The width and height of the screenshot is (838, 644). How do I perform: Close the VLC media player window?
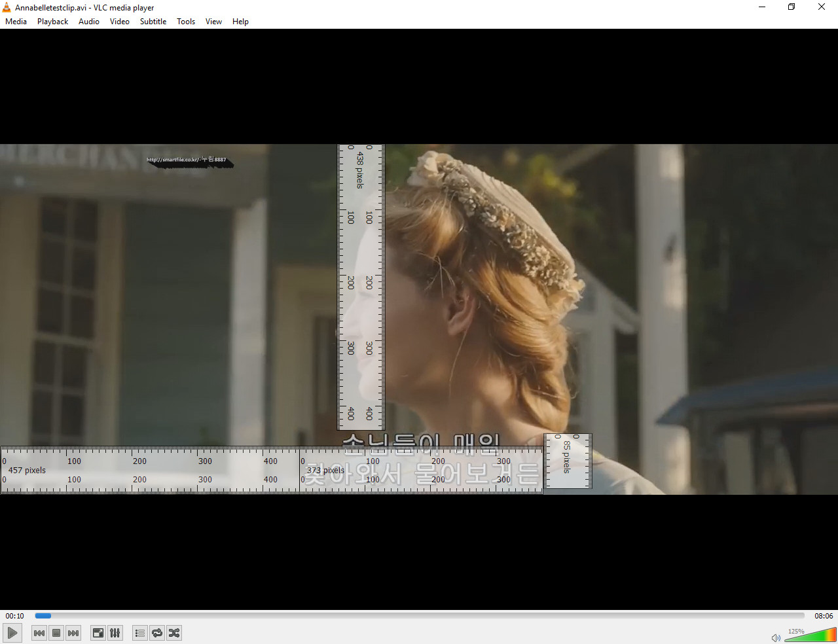tap(822, 7)
